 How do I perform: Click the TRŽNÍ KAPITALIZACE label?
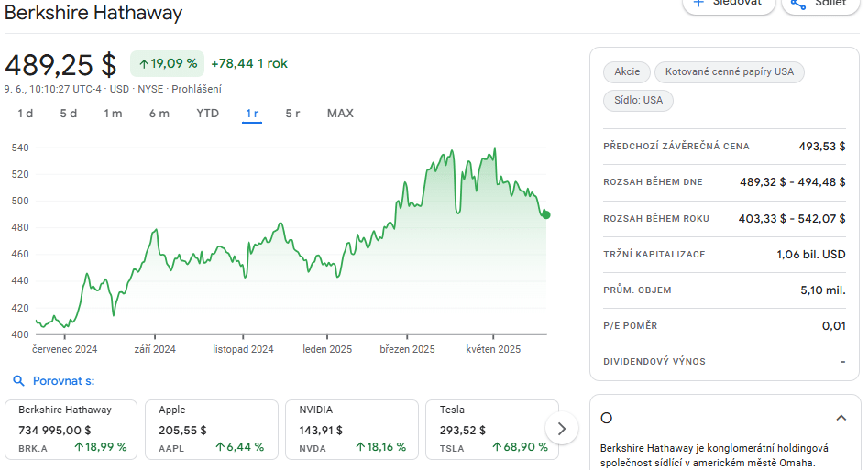pyautogui.click(x=654, y=255)
